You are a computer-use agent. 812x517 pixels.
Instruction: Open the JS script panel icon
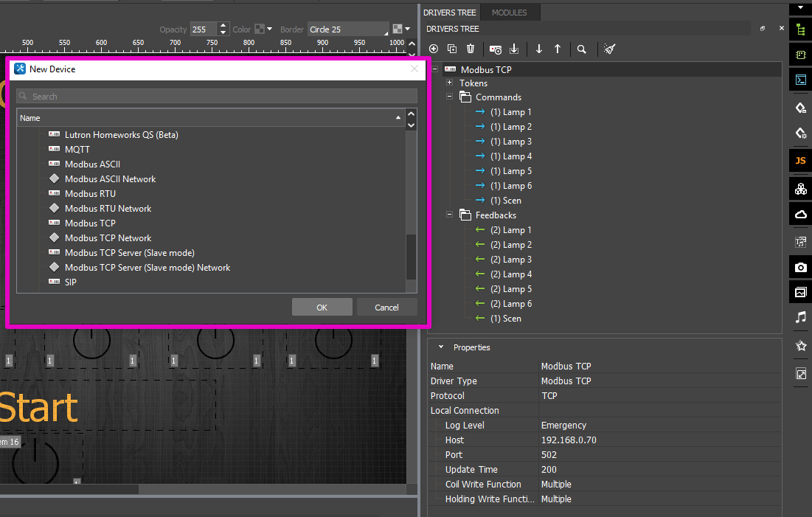pos(800,161)
